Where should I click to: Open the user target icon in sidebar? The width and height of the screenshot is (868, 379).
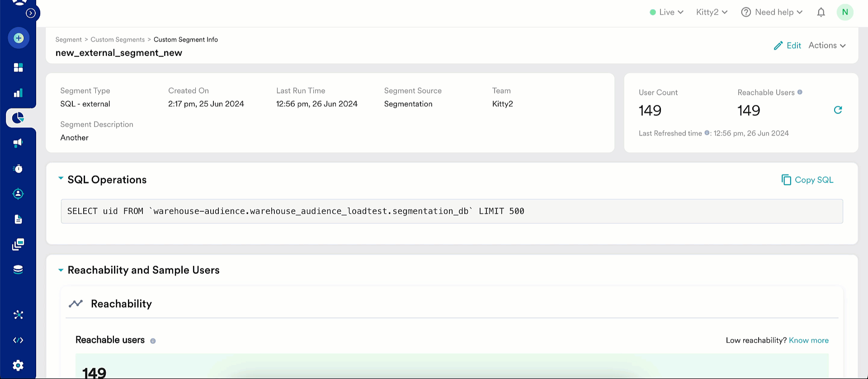coord(18,194)
